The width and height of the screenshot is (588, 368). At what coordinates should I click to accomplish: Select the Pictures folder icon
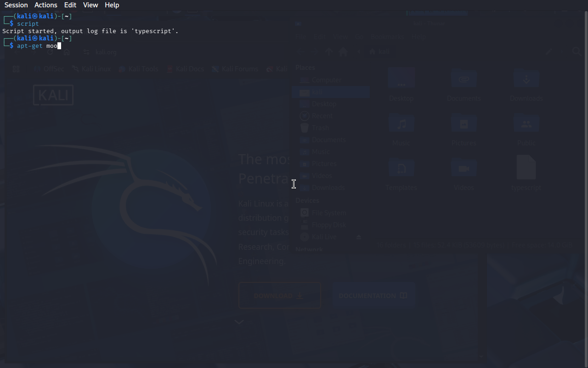(464, 124)
